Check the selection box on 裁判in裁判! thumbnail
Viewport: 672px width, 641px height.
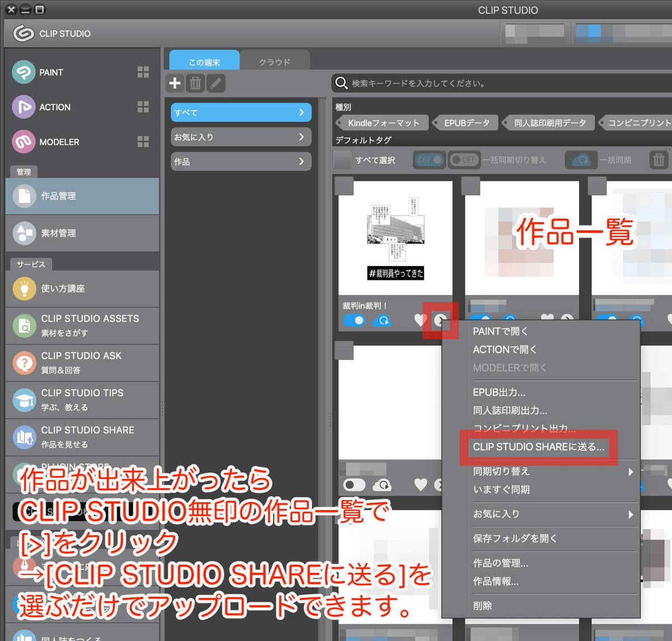pos(344,185)
